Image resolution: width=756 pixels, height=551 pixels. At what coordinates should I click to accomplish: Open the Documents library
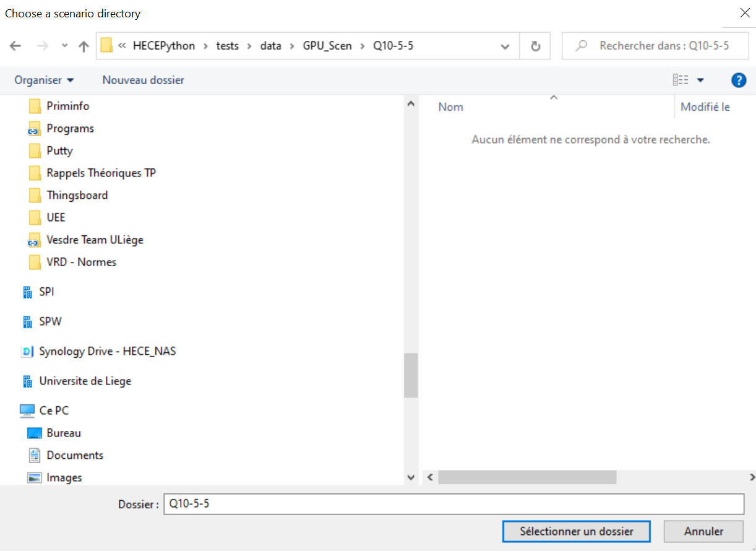(x=74, y=455)
